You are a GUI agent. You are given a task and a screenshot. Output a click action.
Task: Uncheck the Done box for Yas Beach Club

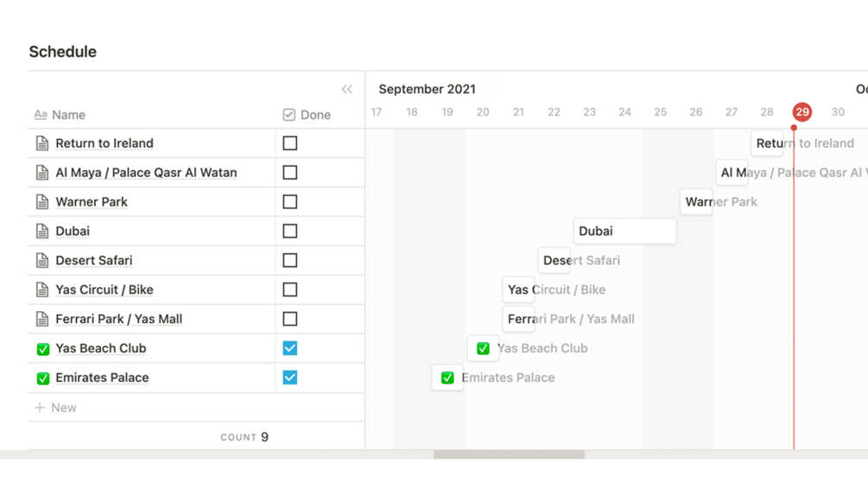click(x=290, y=348)
